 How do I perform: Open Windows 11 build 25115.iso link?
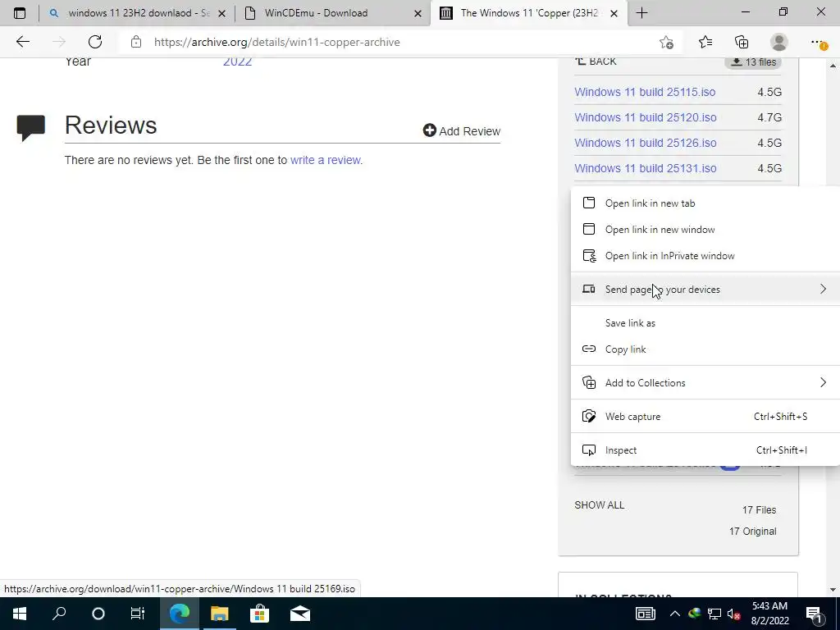pyautogui.click(x=645, y=92)
